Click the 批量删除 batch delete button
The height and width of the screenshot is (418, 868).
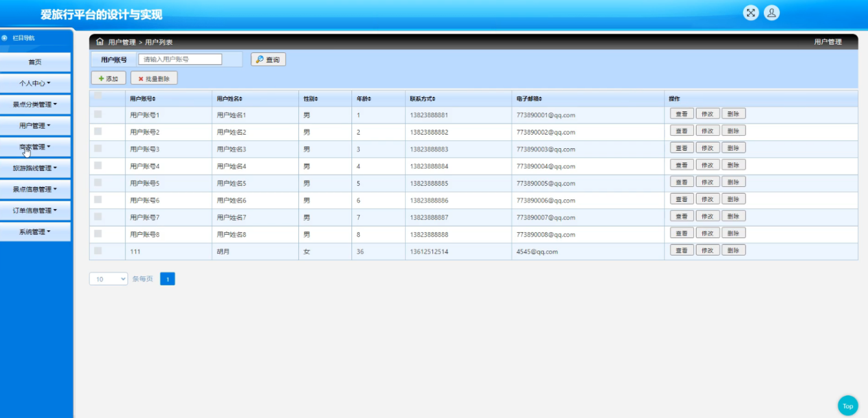point(154,78)
